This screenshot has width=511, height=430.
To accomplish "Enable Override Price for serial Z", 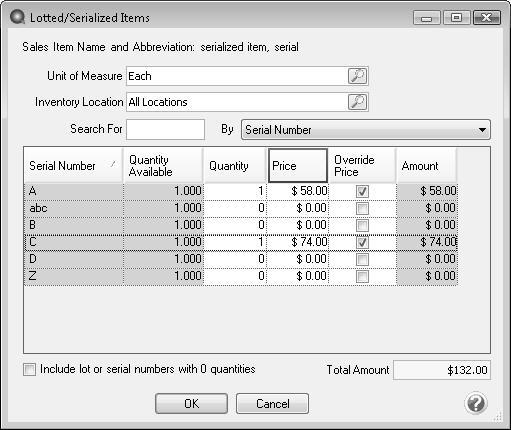I will coord(362,276).
